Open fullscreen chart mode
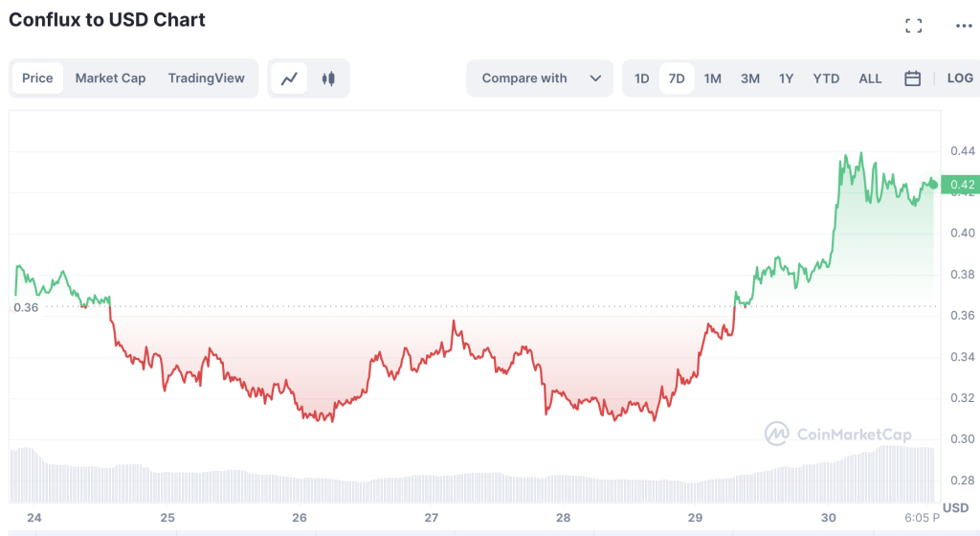This screenshot has height=536, width=980. coord(913,26)
